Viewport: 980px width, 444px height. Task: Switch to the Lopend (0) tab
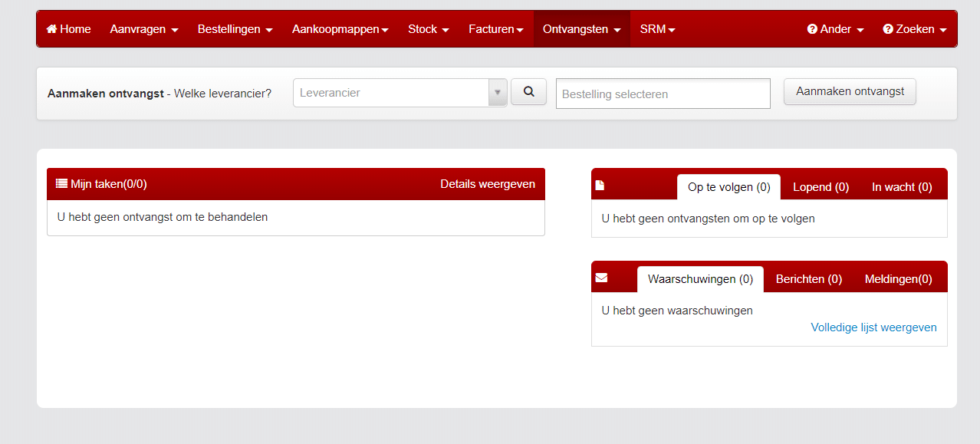(x=821, y=187)
